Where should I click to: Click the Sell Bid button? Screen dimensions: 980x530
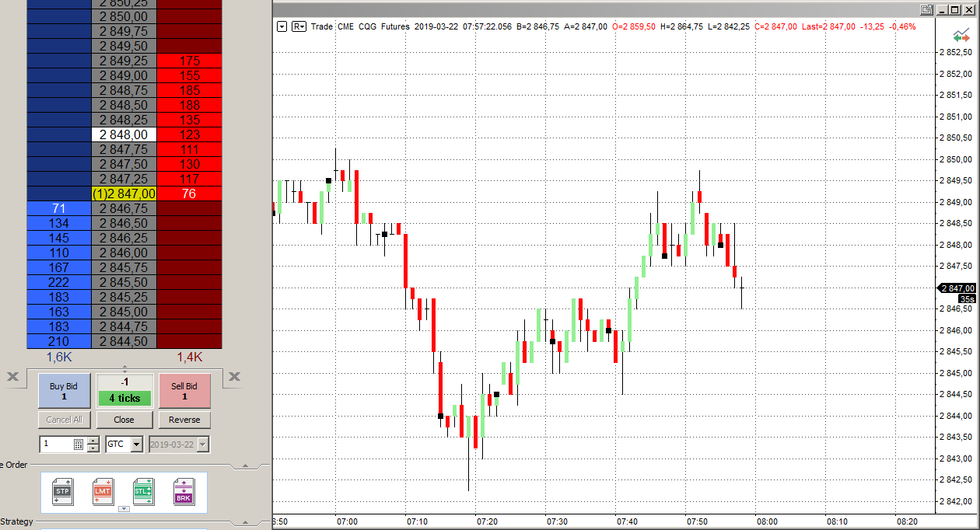(x=184, y=391)
